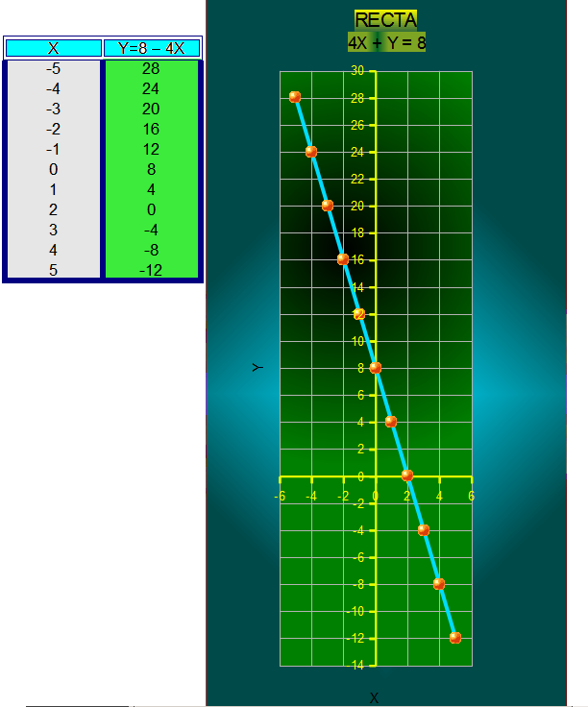Click the data point at (-5, 28)
Image resolution: width=588 pixels, height=707 pixels.
[295, 97]
